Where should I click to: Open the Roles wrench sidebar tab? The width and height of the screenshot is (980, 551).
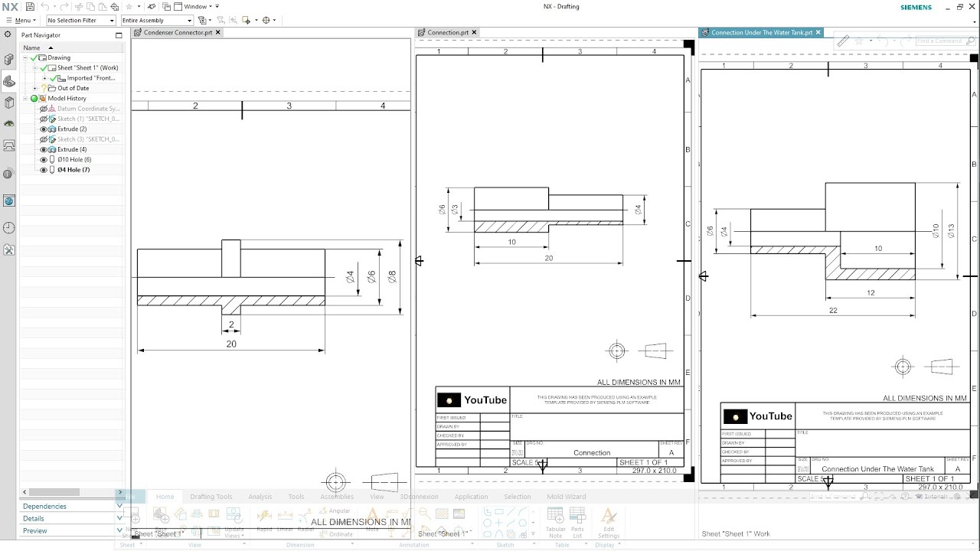[x=8, y=249]
